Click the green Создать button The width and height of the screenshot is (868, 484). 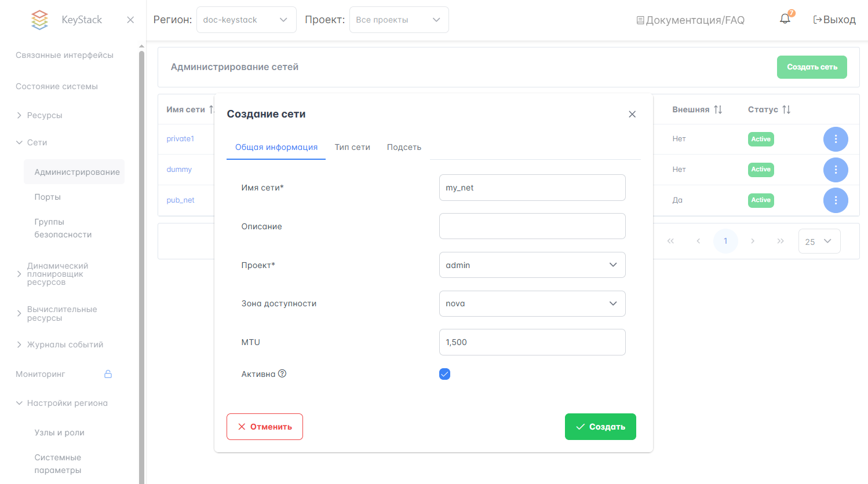click(x=600, y=427)
